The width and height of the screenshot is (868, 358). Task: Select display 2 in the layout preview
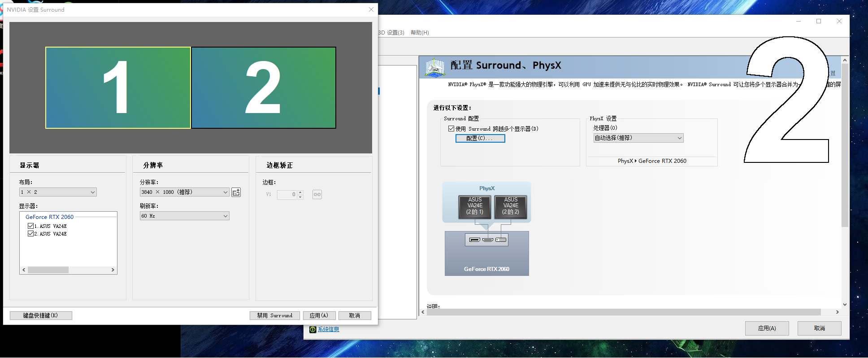(x=264, y=87)
